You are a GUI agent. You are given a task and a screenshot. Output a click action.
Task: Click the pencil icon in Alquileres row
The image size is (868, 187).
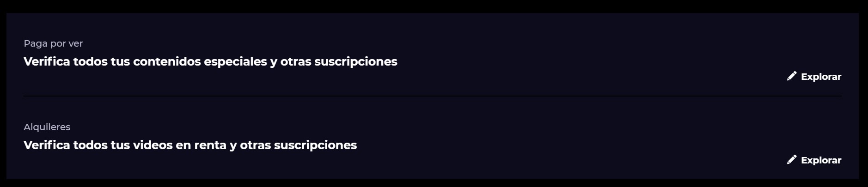(791, 160)
